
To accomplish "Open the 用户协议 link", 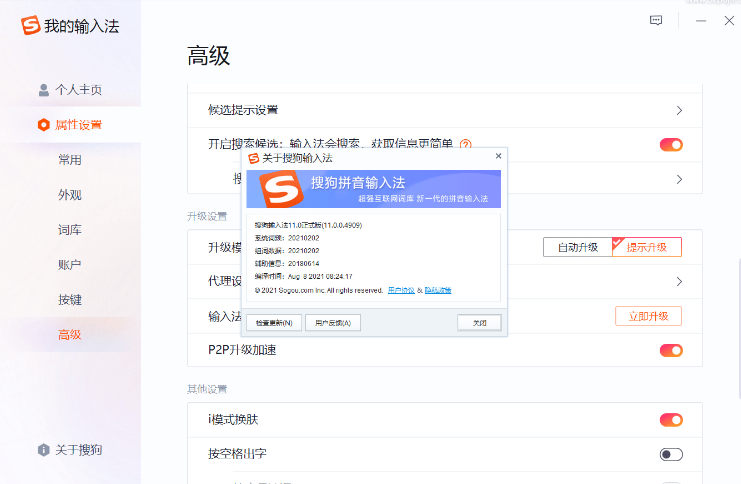I will point(401,290).
